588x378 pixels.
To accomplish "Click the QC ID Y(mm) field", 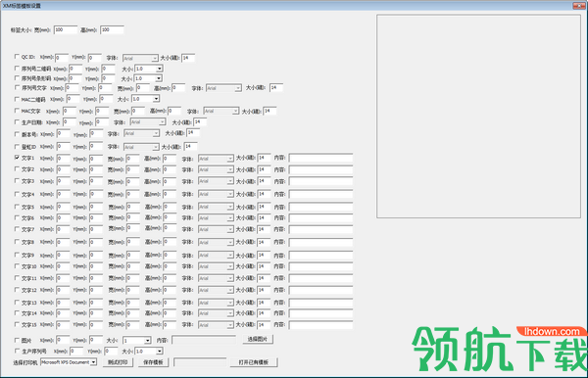I will pos(95,58).
